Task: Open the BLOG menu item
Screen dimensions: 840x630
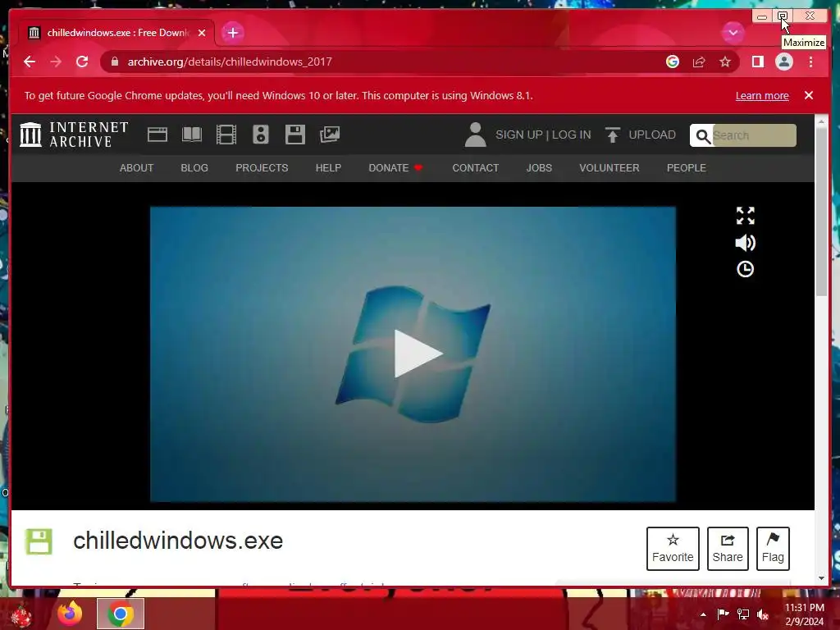Action: coord(194,167)
